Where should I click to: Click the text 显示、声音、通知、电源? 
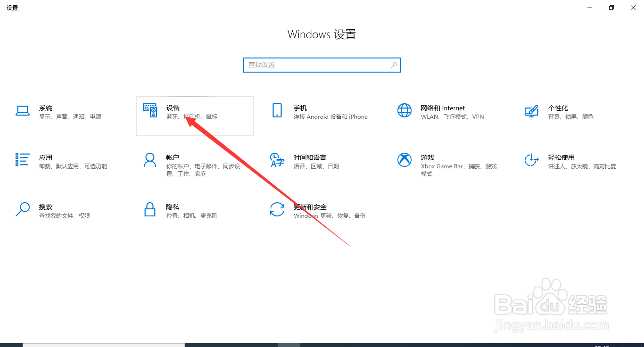(x=70, y=117)
